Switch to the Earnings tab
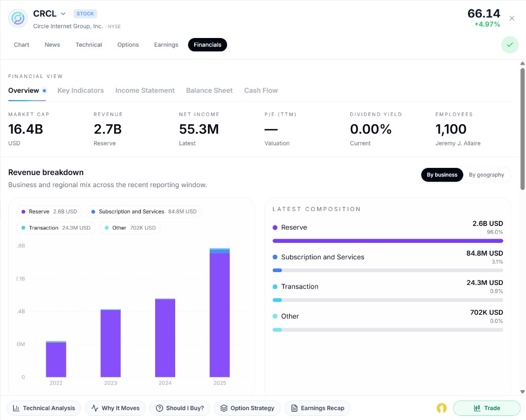Screen dimensions: 526x420 (166, 45)
